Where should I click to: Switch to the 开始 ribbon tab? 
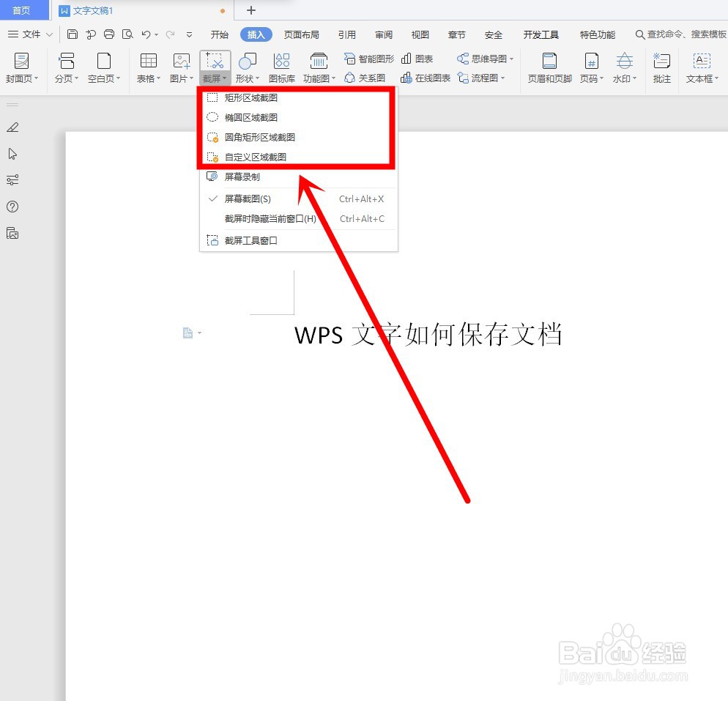[x=220, y=35]
